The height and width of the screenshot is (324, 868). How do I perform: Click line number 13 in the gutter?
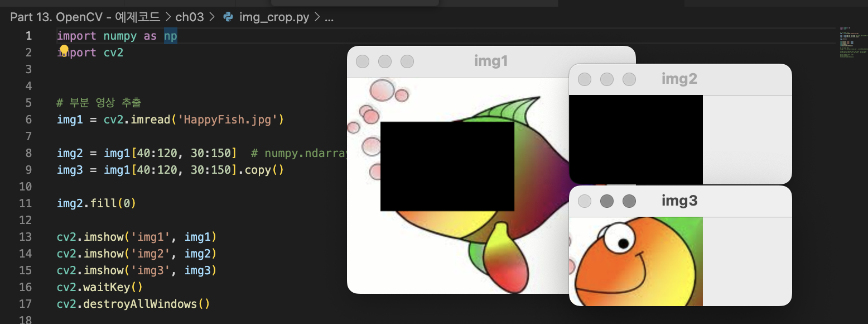point(25,237)
